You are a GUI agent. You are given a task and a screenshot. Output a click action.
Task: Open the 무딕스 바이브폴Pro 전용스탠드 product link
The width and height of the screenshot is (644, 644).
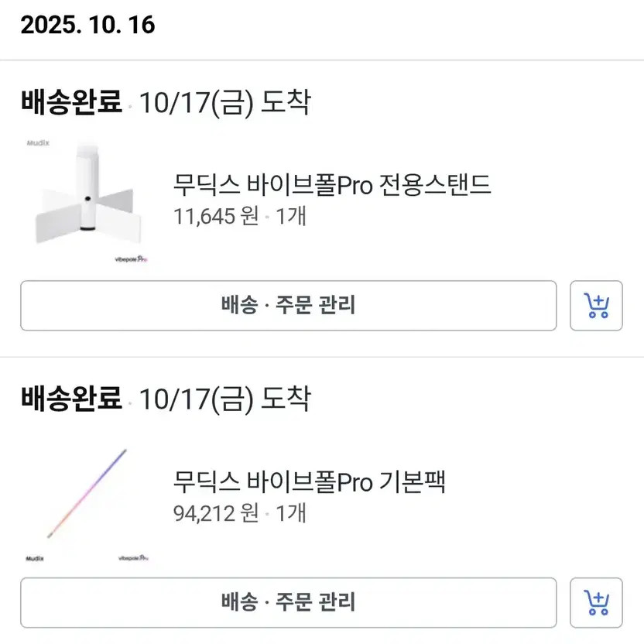[x=333, y=186]
